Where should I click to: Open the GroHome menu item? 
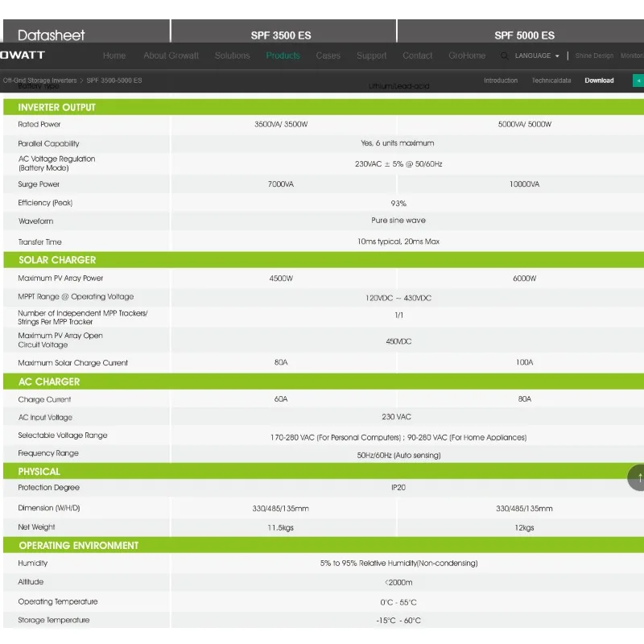point(467,56)
